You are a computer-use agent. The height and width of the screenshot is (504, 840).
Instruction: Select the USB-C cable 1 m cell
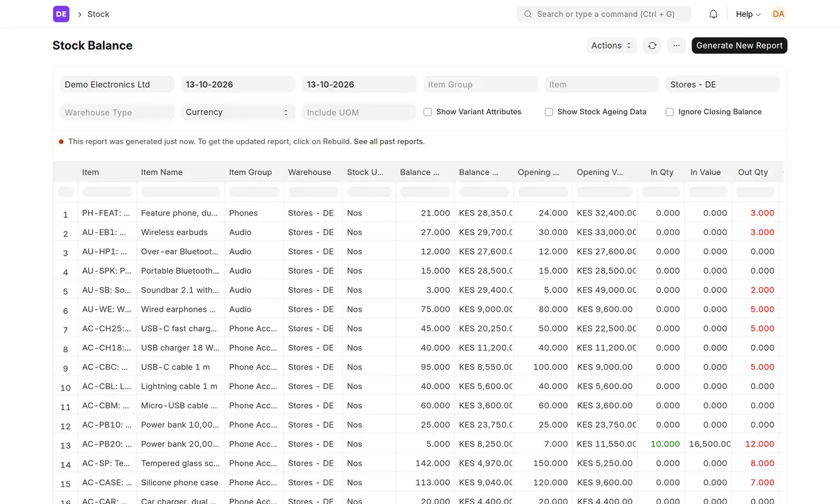(181, 367)
